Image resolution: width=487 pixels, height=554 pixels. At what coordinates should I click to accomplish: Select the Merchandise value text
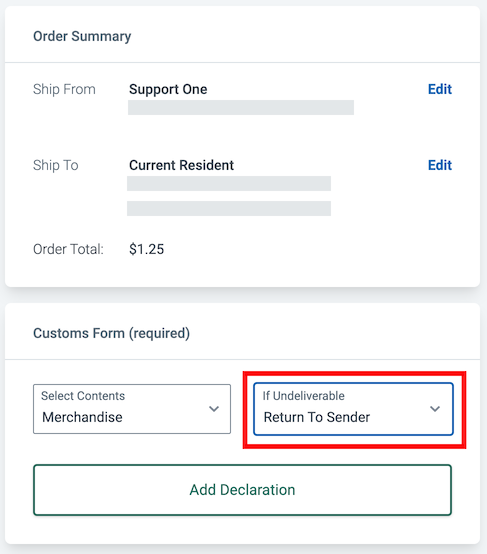click(x=82, y=417)
